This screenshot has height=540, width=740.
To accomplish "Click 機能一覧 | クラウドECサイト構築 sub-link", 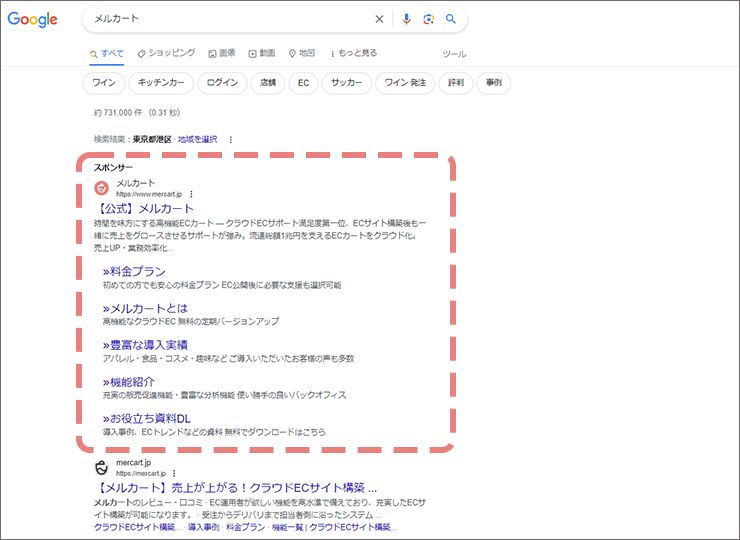I will pos(334,527).
